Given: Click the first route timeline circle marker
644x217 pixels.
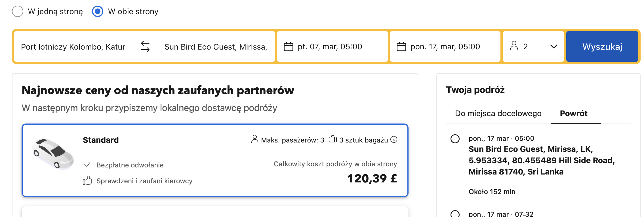Looking at the screenshot, I should coord(455,139).
